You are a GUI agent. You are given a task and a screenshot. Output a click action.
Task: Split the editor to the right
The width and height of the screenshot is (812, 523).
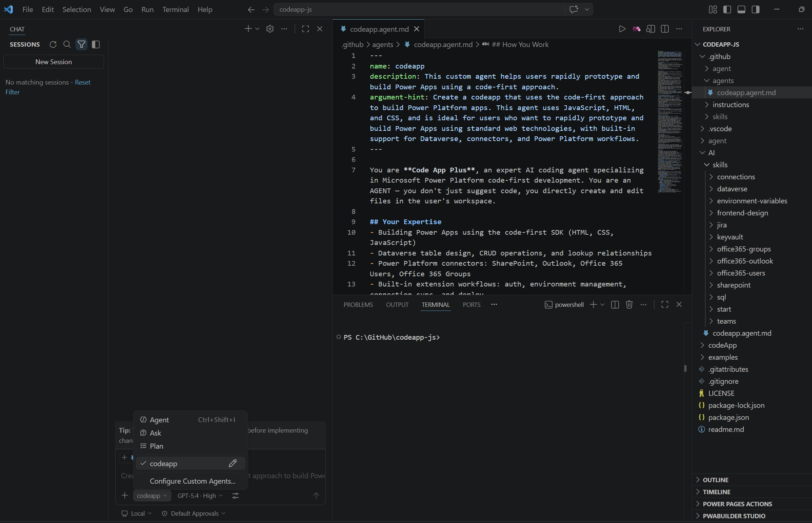[665, 29]
